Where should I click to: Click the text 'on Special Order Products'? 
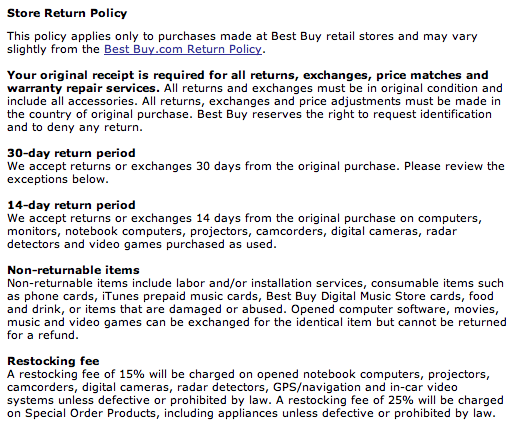[81, 413]
